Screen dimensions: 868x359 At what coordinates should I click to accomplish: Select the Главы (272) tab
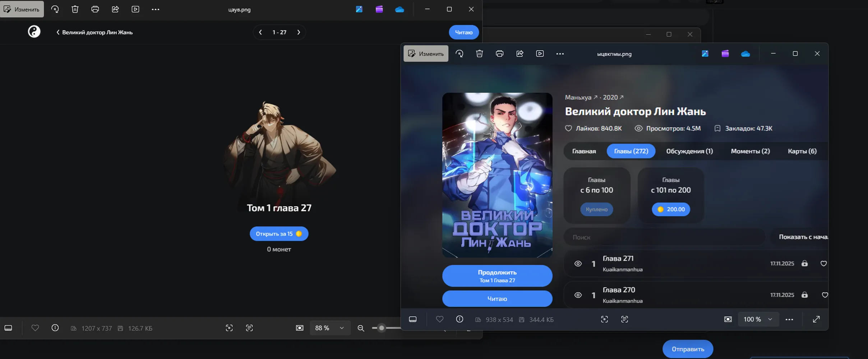(631, 151)
